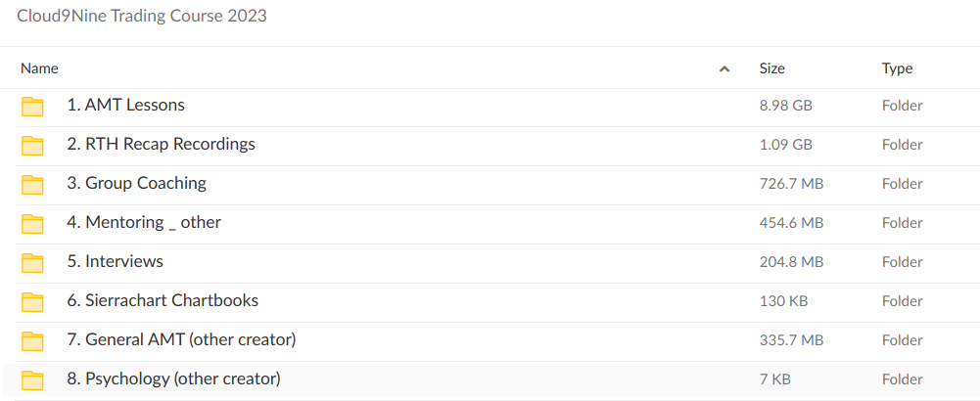Sort the list by Size column

771,68
